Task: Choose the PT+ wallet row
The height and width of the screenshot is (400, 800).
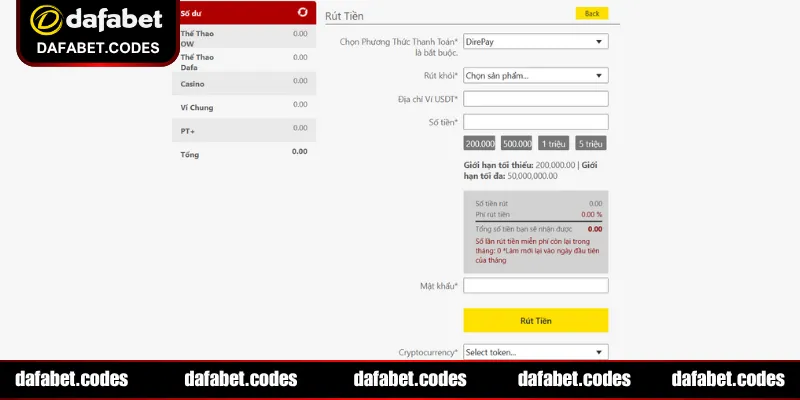Action: pos(244,130)
